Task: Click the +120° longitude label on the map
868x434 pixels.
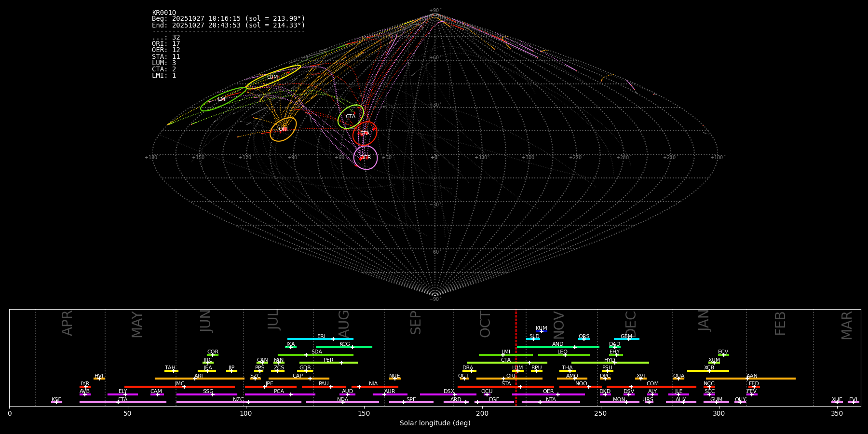Action: tap(245, 158)
